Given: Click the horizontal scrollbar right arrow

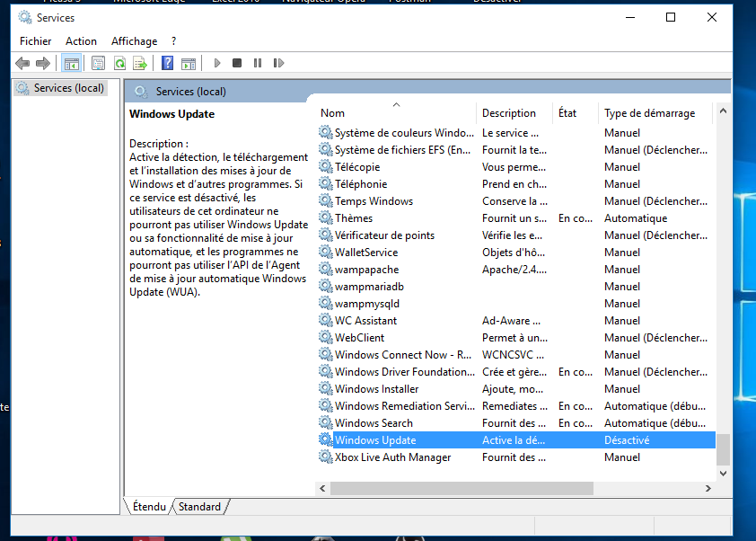Looking at the screenshot, I should 708,488.
